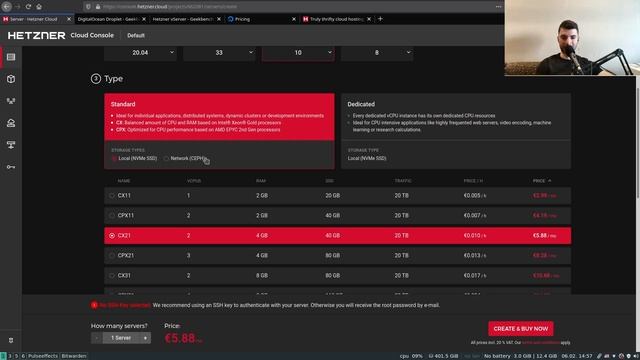Open the Load Balancers icon in sidebar
640x360 pixels.
pyautogui.click(x=11, y=123)
